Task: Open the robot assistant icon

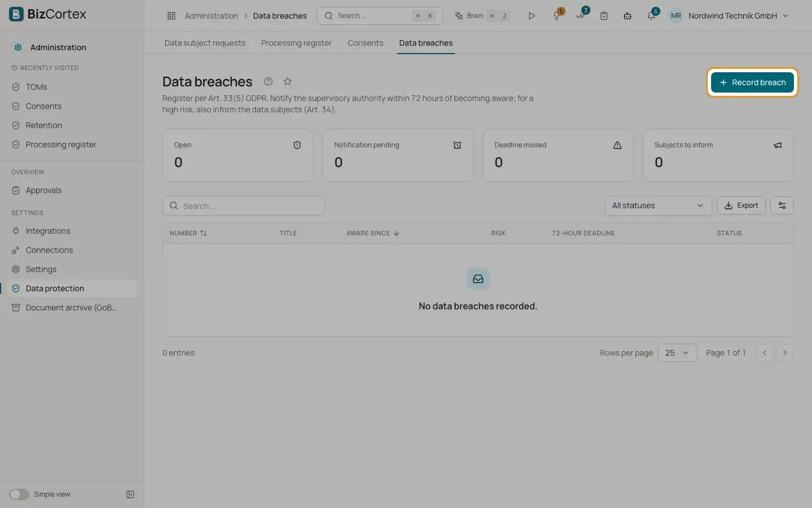Action: tap(628, 16)
